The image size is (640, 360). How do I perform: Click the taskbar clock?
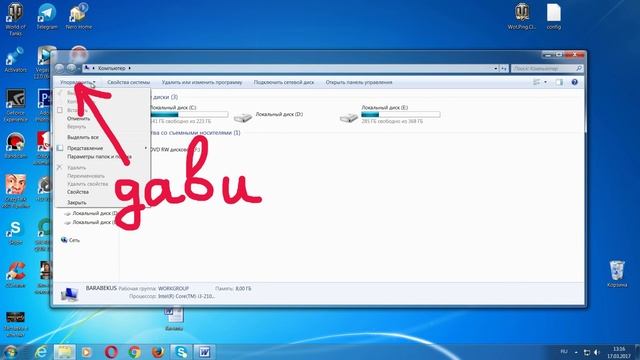(x=619, y=352)
